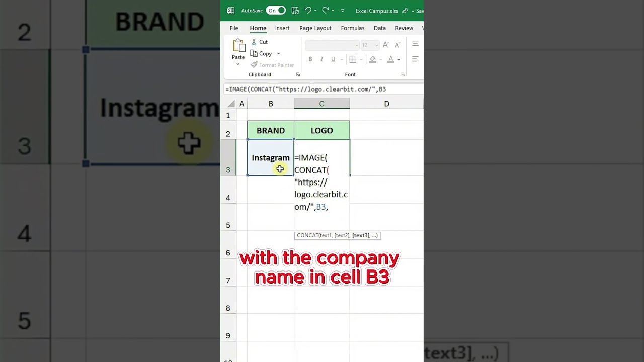Toggle the AutoSave switch off

(x=276, y=10)
